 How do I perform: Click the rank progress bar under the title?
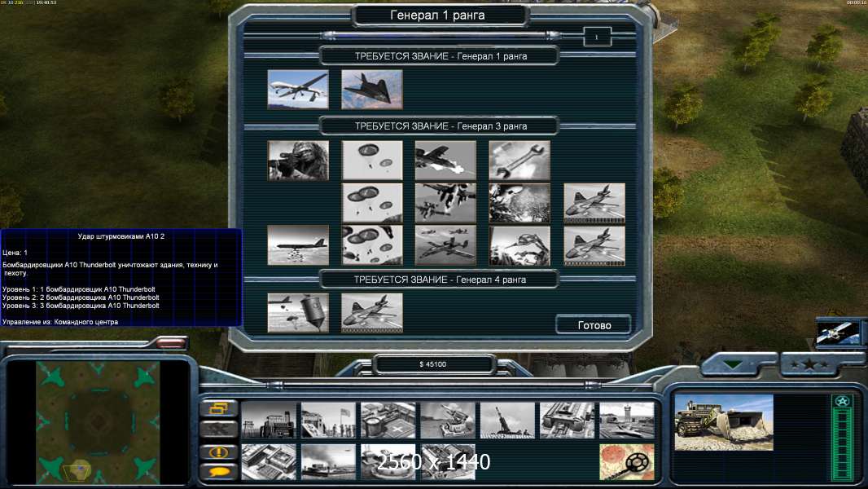click(x=440, y=36)
